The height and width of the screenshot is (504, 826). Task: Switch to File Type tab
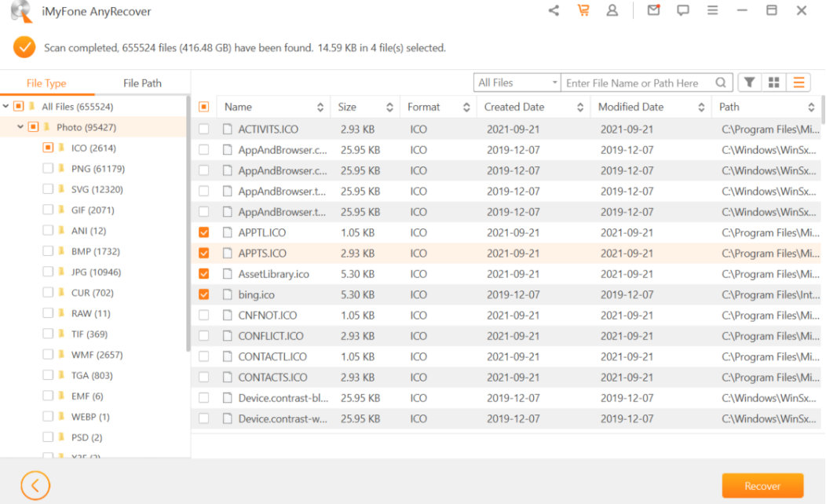[46, 83]
